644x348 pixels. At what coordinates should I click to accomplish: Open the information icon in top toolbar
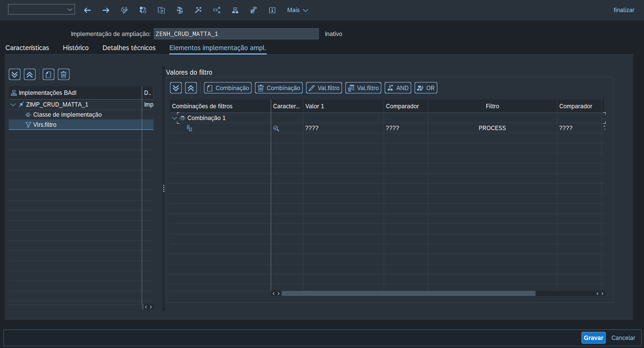(x=272, y=10)
